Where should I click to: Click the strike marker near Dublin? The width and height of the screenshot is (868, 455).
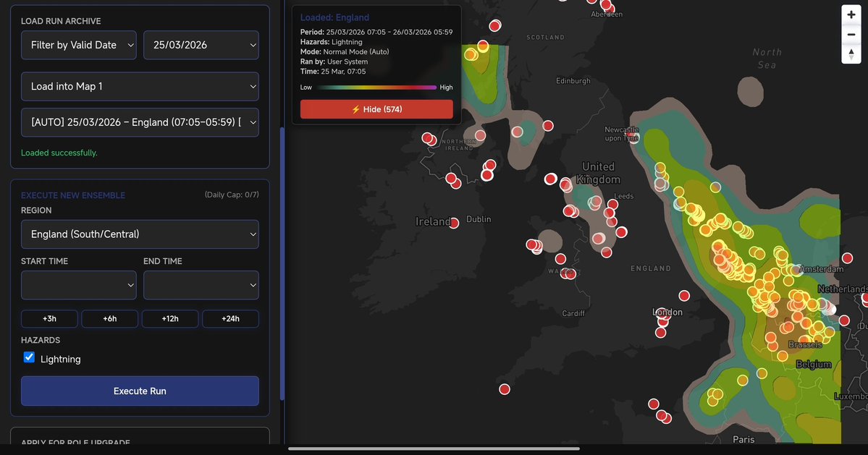click(x=454, y=224)
